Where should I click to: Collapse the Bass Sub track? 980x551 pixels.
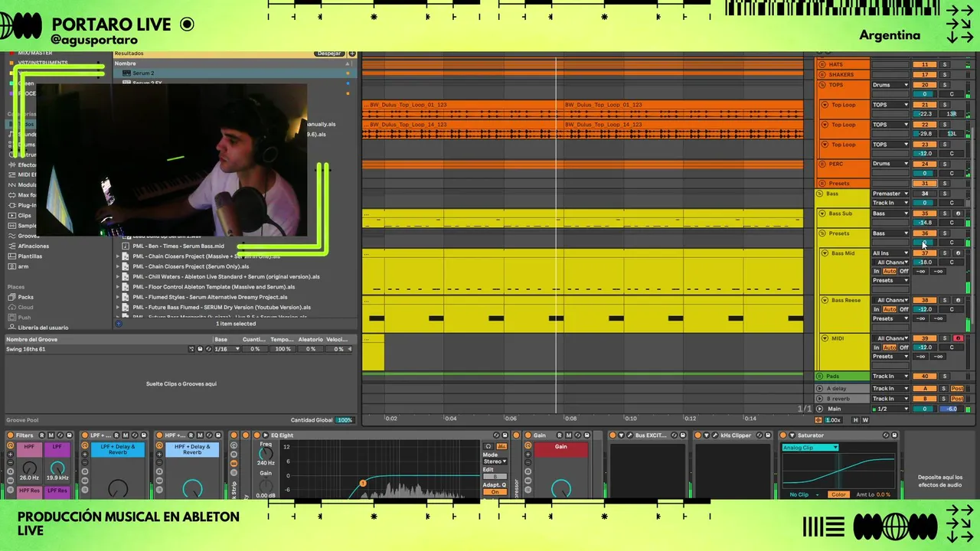pos(822,214)
